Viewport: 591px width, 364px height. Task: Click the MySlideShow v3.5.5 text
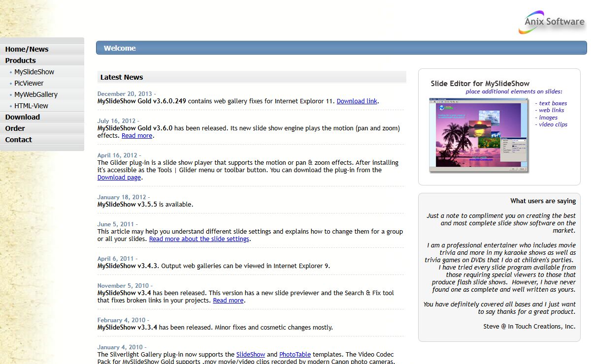127,204
